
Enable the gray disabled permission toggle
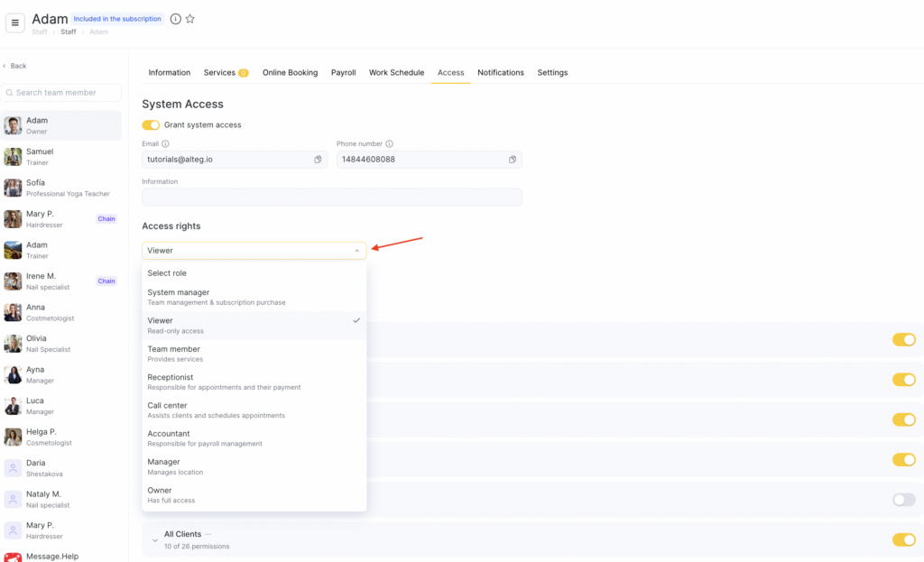click(903, 500)
